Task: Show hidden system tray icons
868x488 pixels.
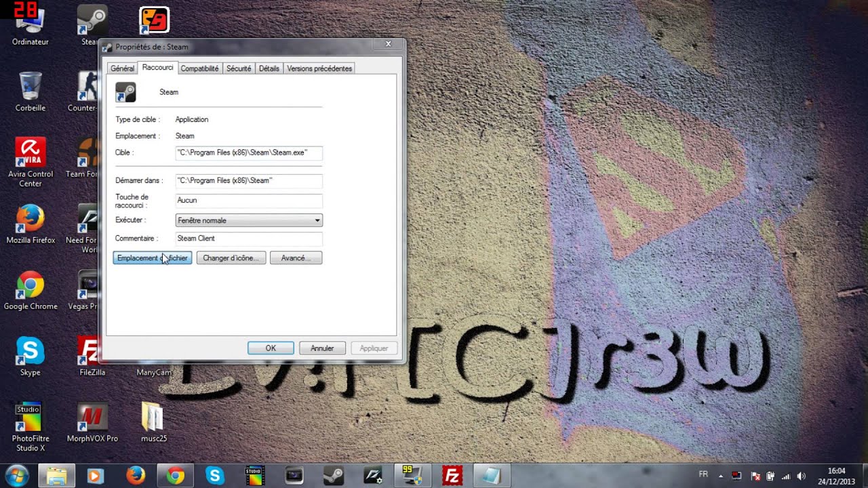Action: tap(721, 476)
